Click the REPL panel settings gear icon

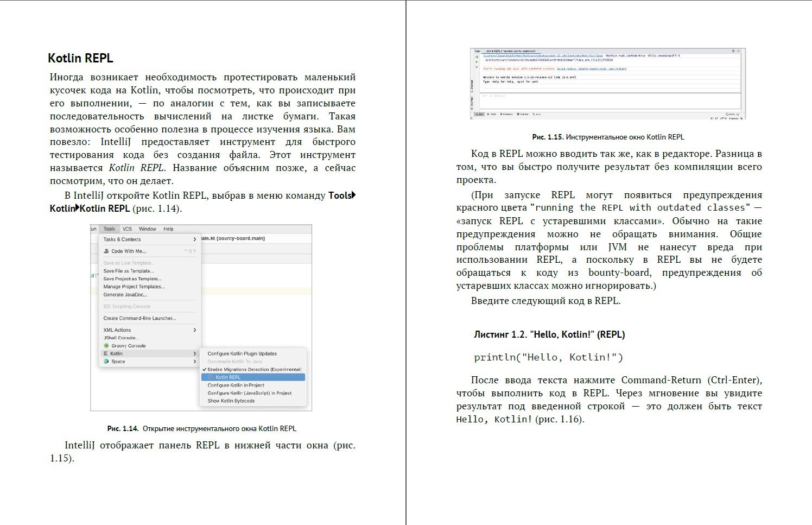(x=733, y=51)
